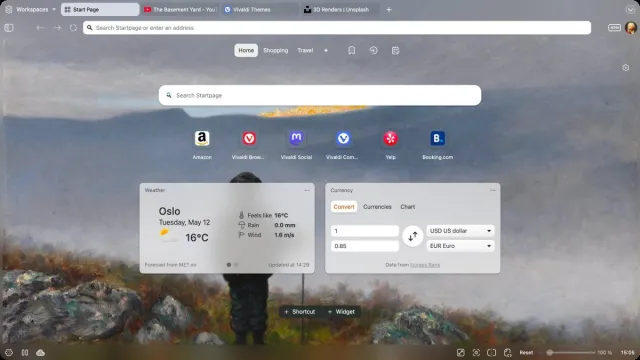Viewport: 640px width, 360px height.
Task: Toggle tab tiling icon
Action: coord(491,353)
